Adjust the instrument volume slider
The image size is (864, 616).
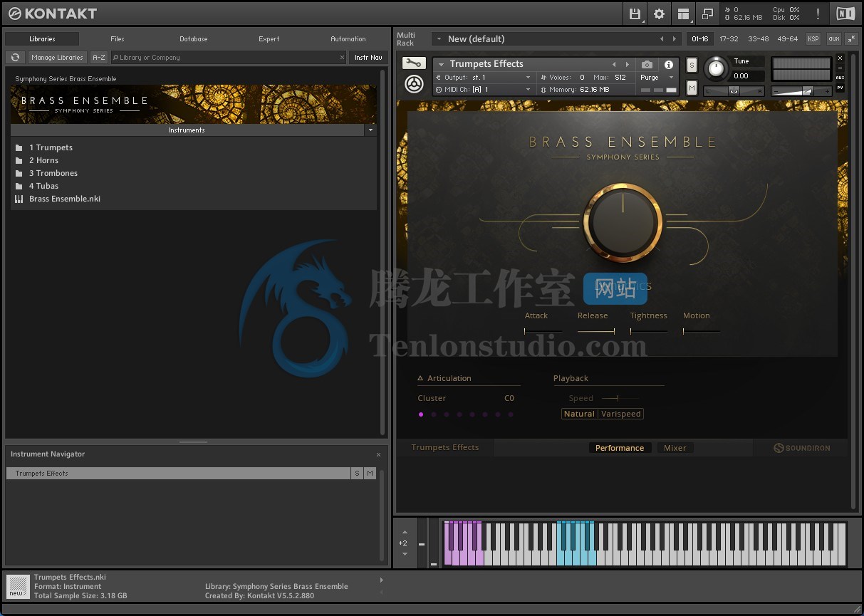coord(802,91)
